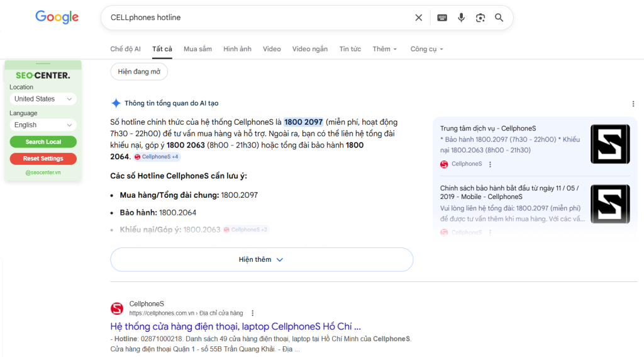Click CellphoneS favicon in first source card
644x357 pixels.
pos(444,164)
